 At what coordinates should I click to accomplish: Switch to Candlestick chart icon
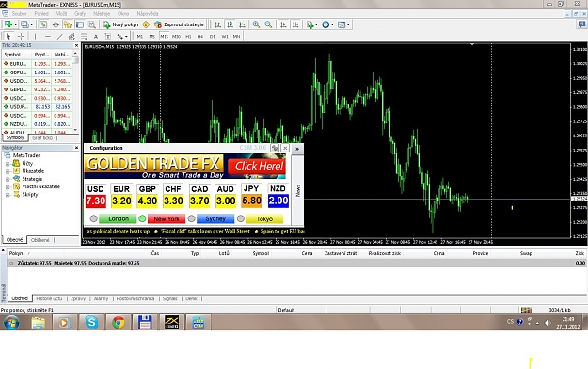[x=230, y=24]
